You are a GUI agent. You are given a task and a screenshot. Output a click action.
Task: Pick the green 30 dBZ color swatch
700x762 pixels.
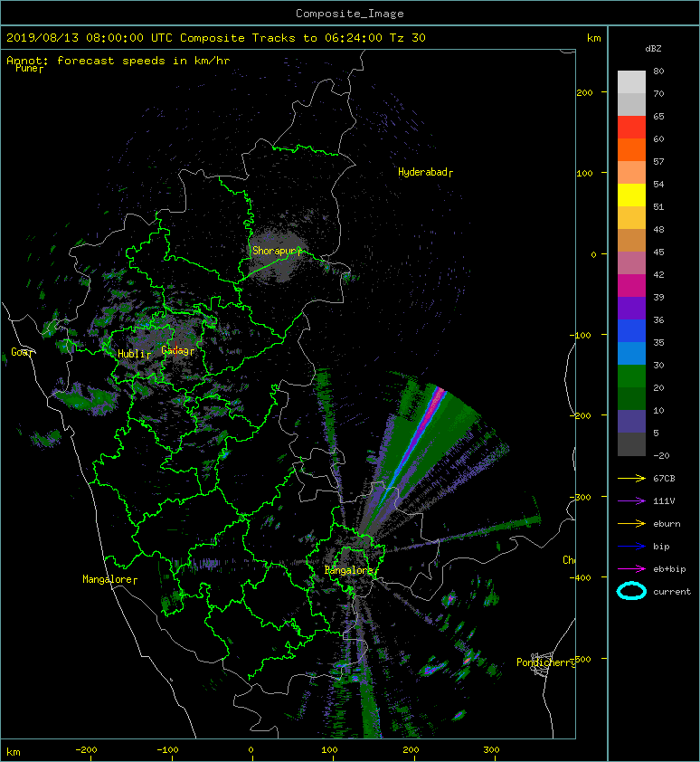tap(631, 376)
